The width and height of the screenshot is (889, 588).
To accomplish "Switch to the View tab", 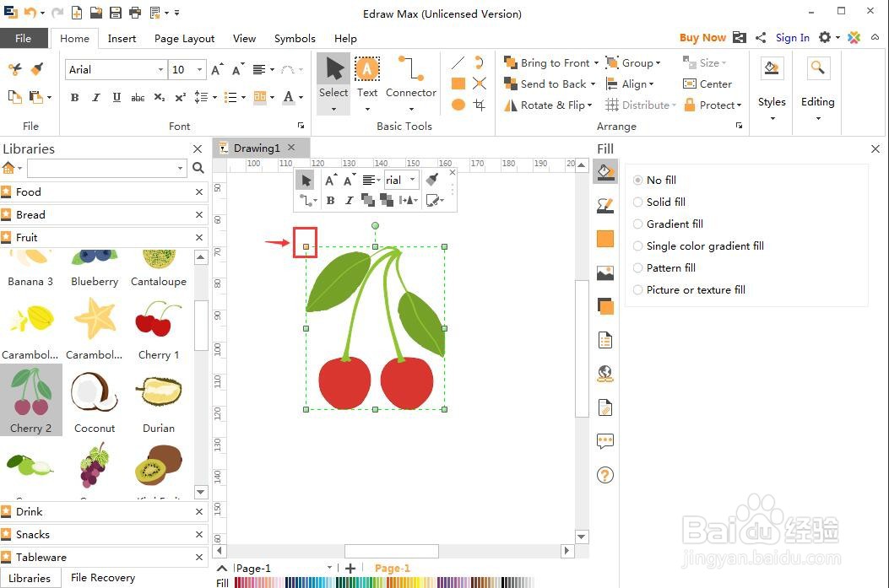I will pyautogui.click(x=244, y=39).
